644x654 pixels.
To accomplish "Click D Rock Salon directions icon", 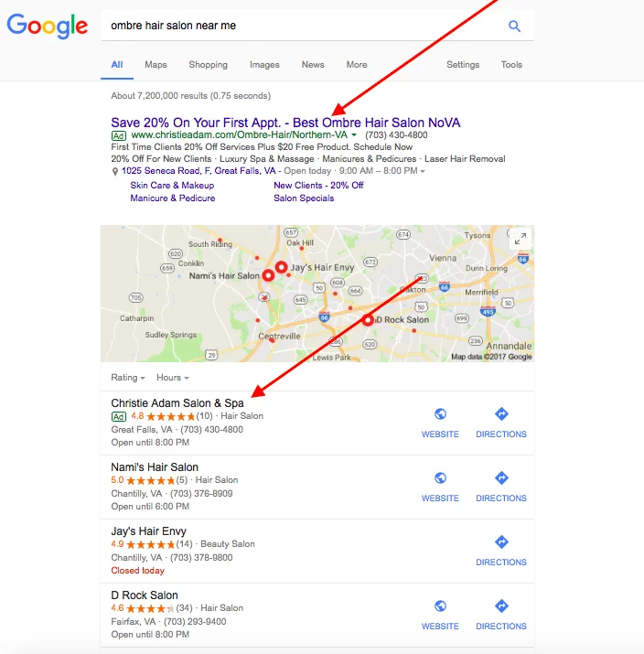I will pyautogui.click(x=501, y=606).
